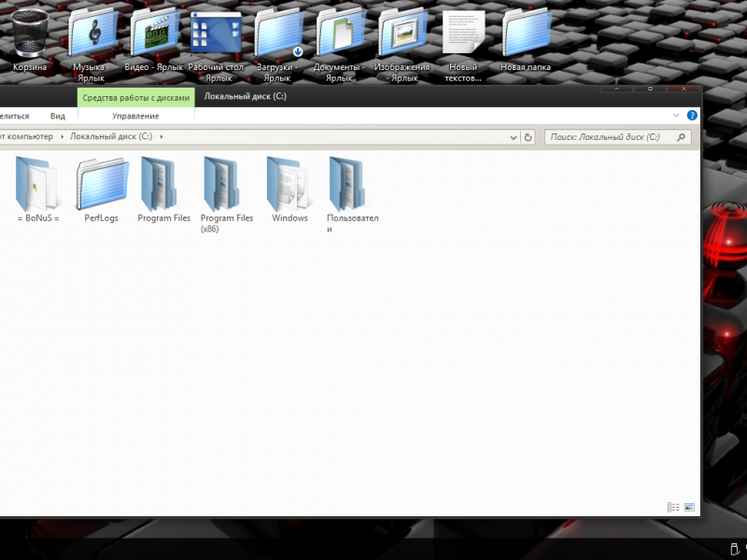The height and width of the screenshot is (560, 747).
Task: Refresh the Локальный диск (C:) view
Action: point(528,137)
